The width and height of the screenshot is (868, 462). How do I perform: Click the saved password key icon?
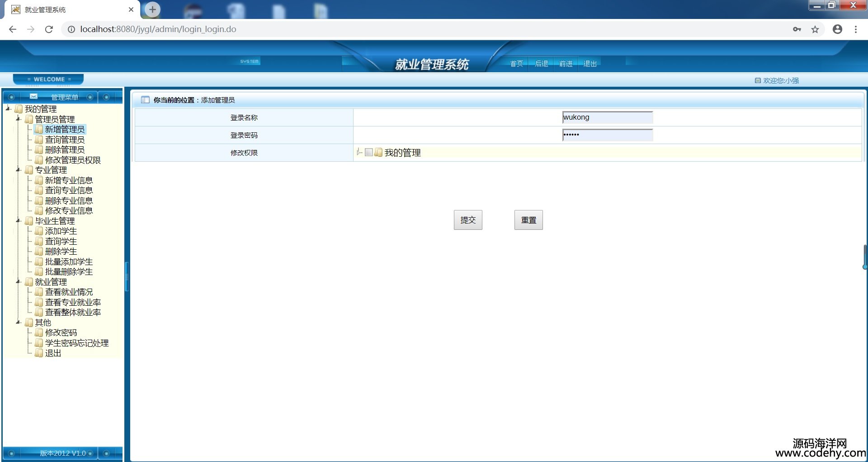(797, 29)
